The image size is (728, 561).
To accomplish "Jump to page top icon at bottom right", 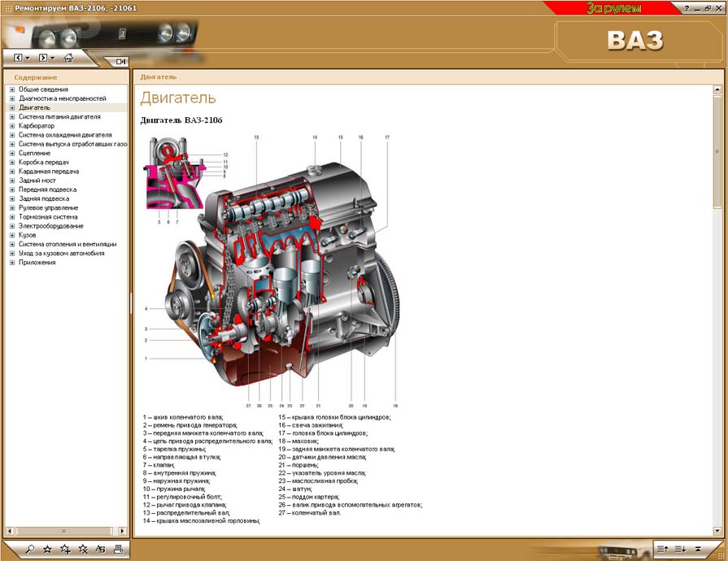I will [698, 550].
